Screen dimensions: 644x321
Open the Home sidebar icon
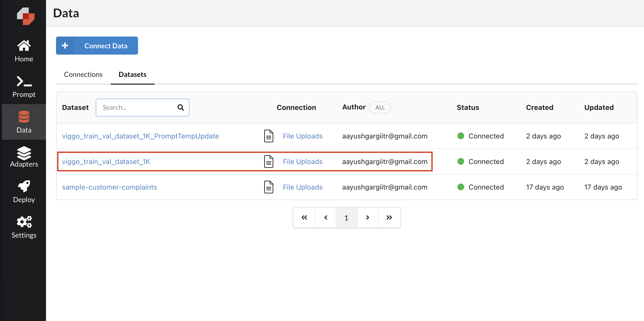coord(24,46)
